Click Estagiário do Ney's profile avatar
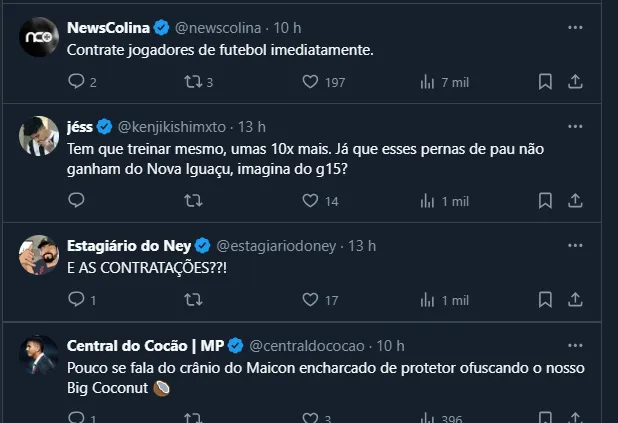This screenshot has width=618, height=423. point(38,255)
